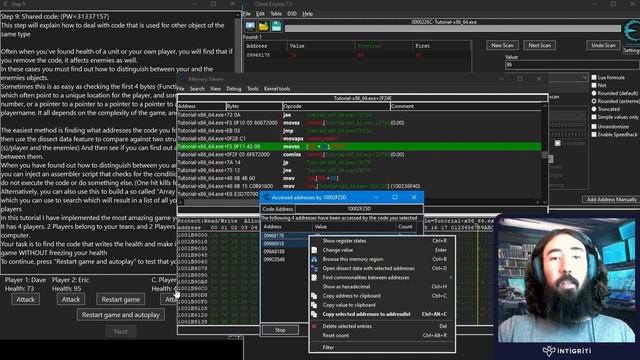Click the Undo Scan button
This screenshot has height=360, width=640.
603,45
